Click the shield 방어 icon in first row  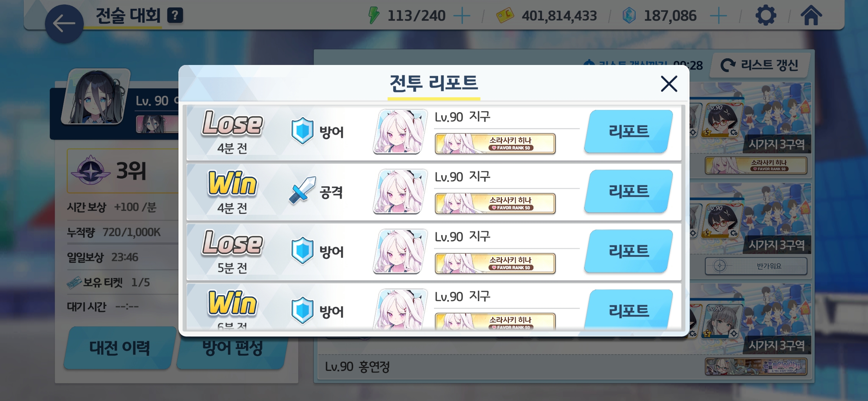tap(302, 131)
